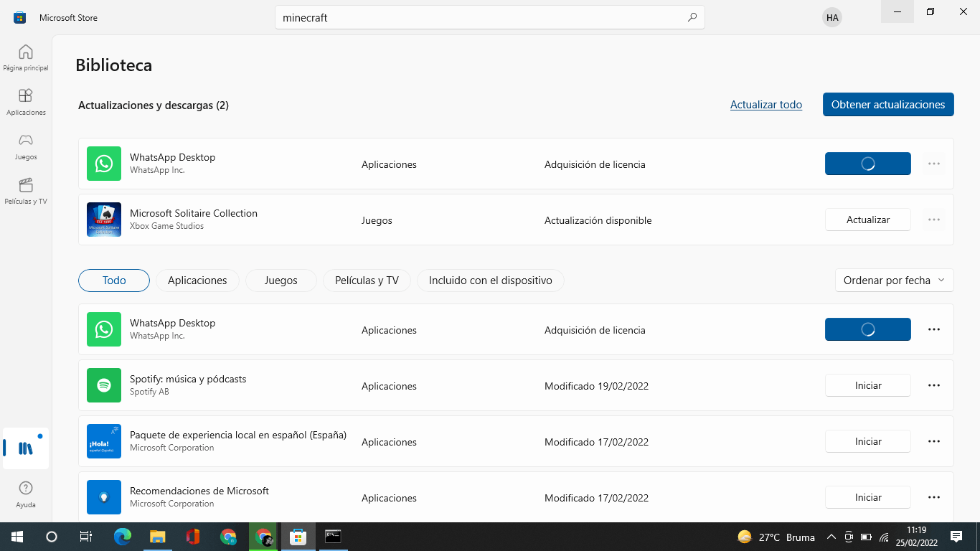Filter by Incluido con el dispositivo

[x=491, y=281]
